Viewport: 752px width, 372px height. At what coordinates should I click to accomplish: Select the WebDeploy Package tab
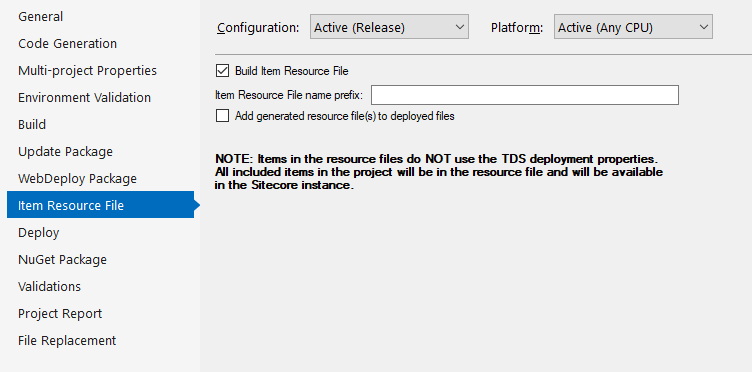[77, 178]
